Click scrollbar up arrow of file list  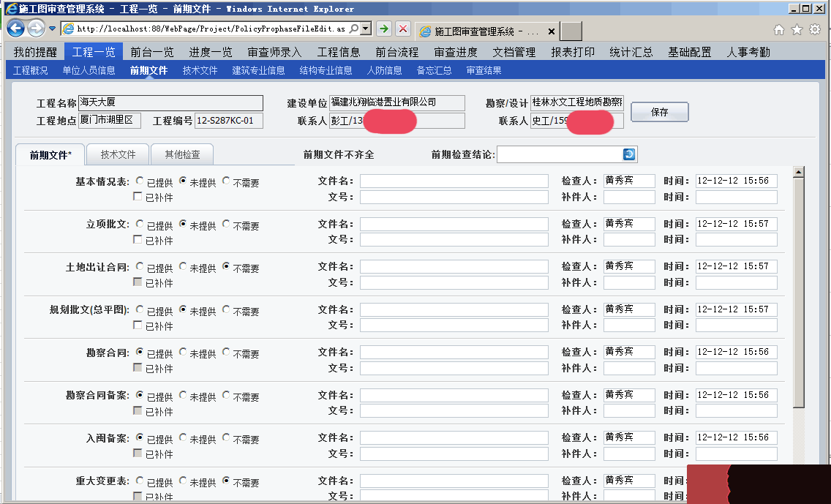tap(799, 172)
